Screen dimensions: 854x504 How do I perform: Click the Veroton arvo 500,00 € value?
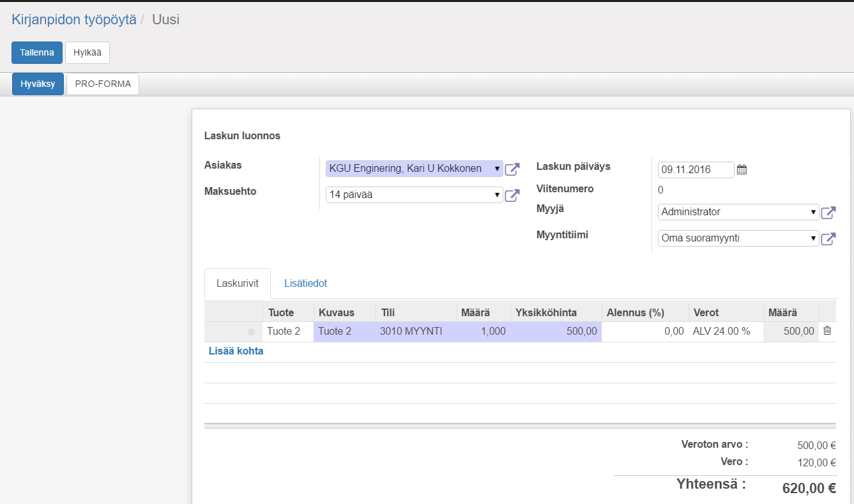point(817,446)
